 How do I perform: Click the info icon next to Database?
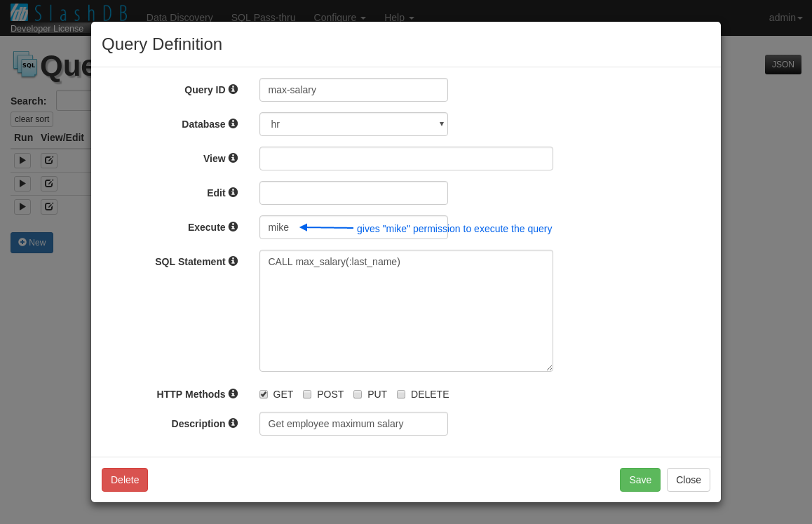(233, 123)
